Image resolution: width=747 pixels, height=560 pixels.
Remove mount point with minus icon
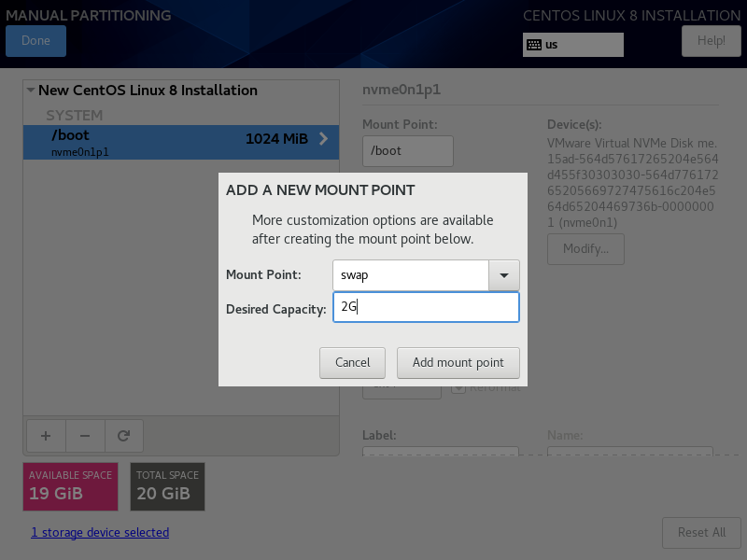pos(85,436)
